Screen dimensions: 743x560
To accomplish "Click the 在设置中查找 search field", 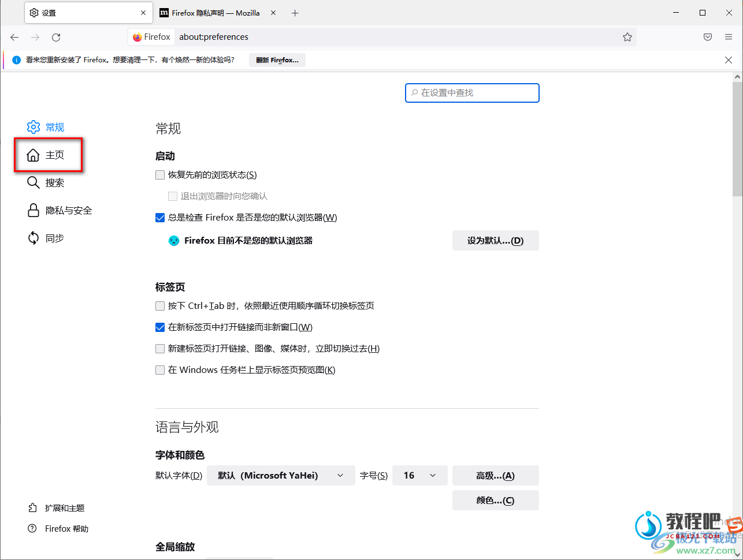I will [x=473, y=93].
